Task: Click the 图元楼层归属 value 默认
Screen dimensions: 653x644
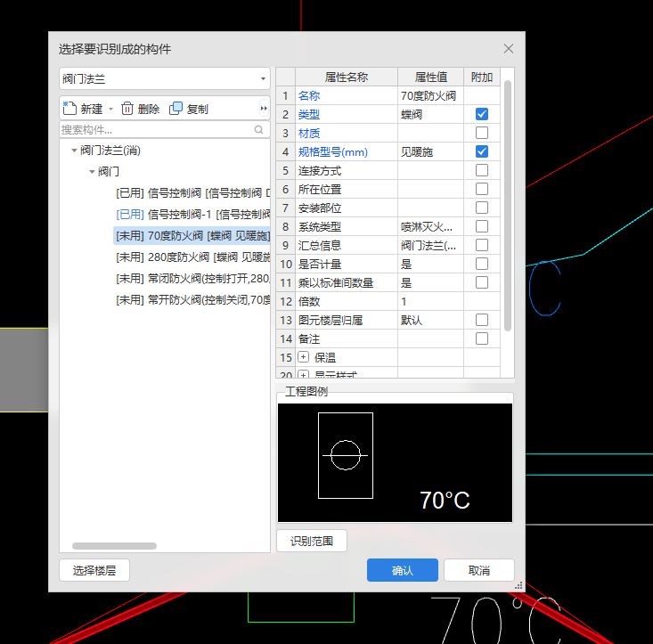Action: coord(430,321)
